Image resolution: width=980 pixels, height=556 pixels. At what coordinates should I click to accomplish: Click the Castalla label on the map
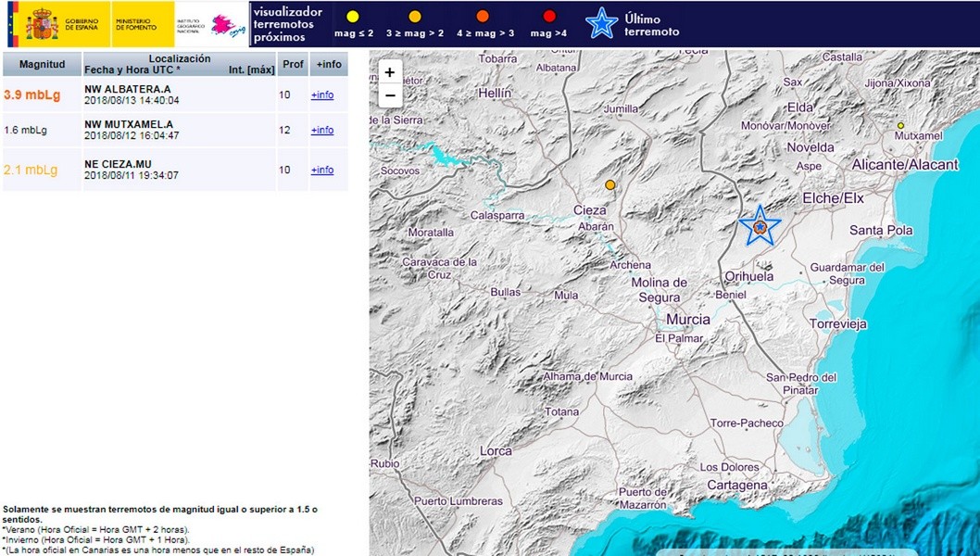click(x=843, y=57)
